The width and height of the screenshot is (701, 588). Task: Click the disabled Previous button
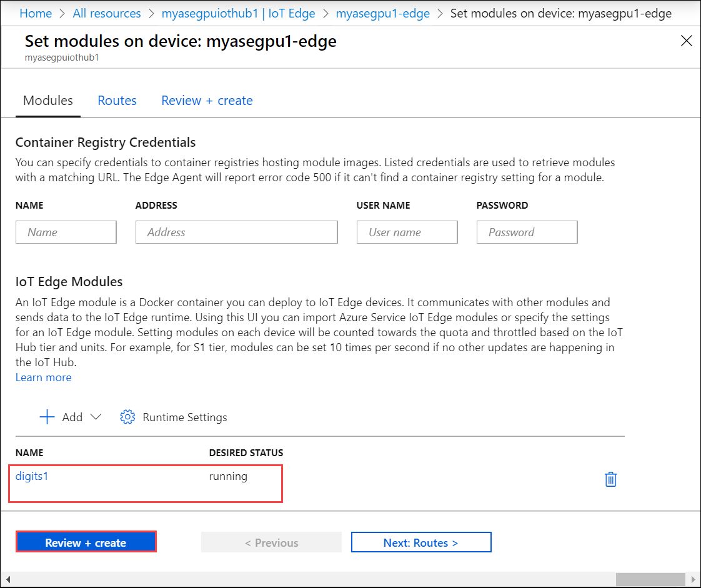pyautogui.click(x=271, y=542)
